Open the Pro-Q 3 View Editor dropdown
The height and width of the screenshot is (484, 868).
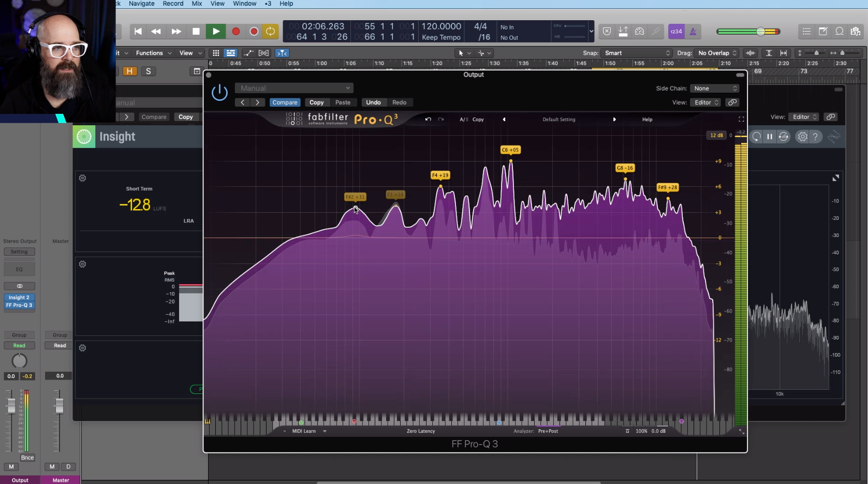706,102
